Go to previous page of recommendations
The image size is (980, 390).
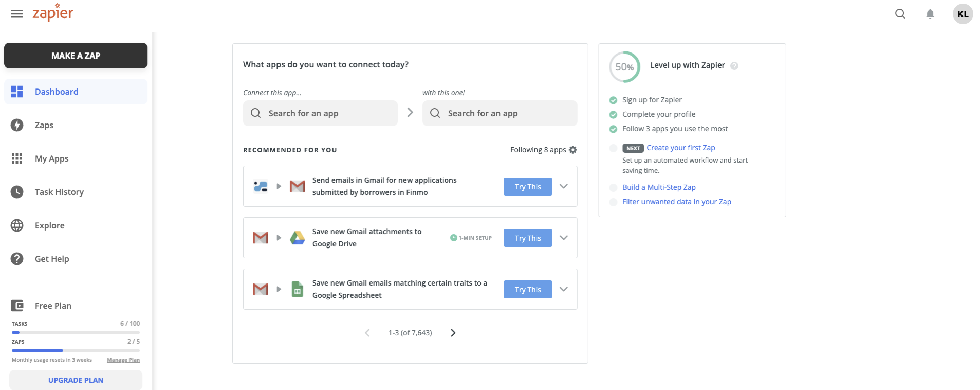(x=367, y=333)
